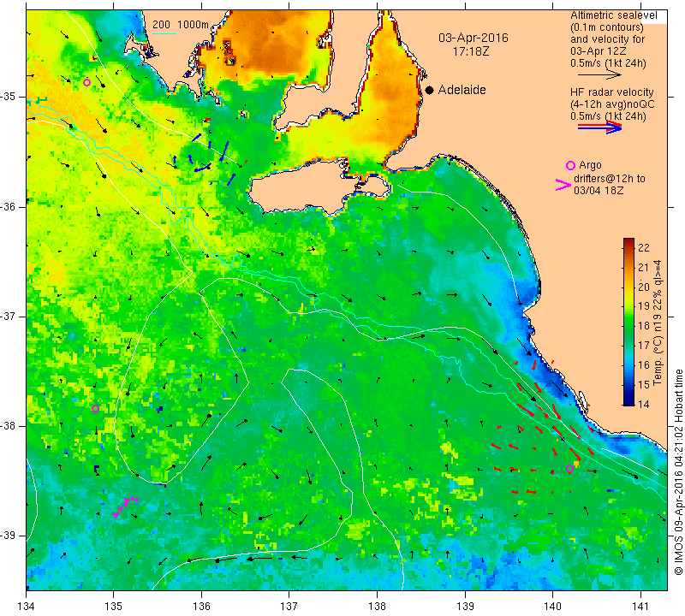Click the latitude axis label -35
This screenshot has width=685, height=616.
(x=9, y=97)
